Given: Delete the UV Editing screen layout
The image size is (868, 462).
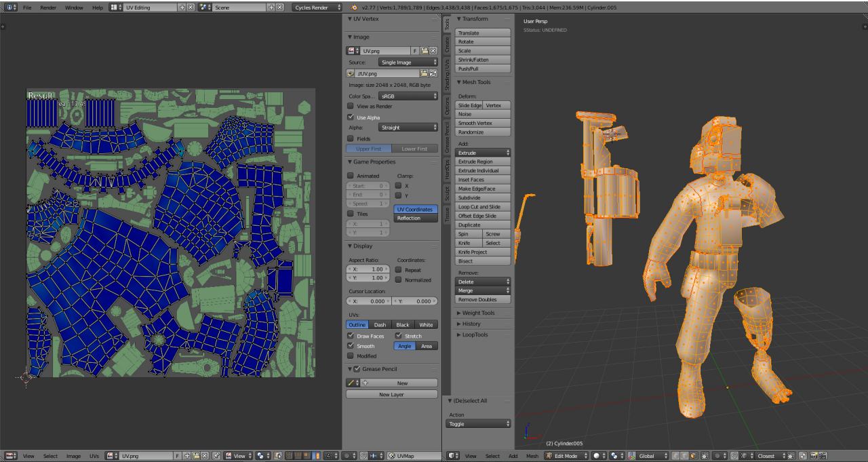Looking at the screenshot, I should pos(190,7).
